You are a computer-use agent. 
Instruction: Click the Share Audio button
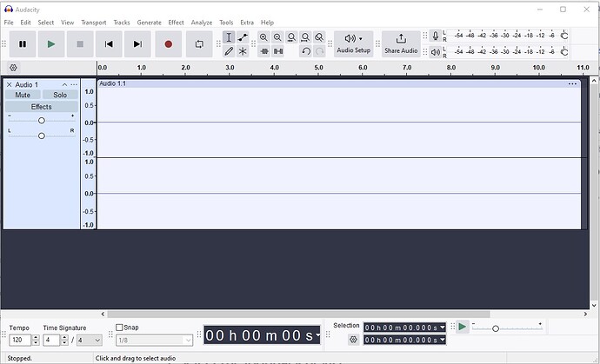401,44
